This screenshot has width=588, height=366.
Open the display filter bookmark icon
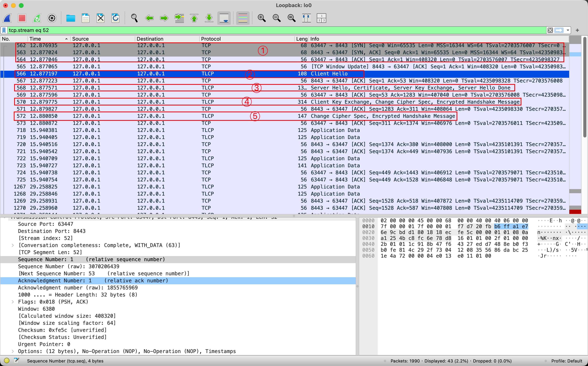(x=4, y=30)
